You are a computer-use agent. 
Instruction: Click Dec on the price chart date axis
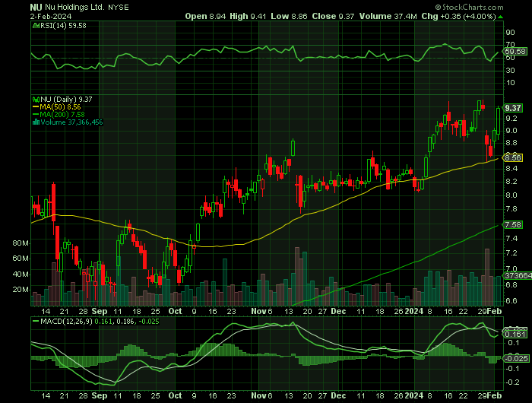click(x=338, y=311)
